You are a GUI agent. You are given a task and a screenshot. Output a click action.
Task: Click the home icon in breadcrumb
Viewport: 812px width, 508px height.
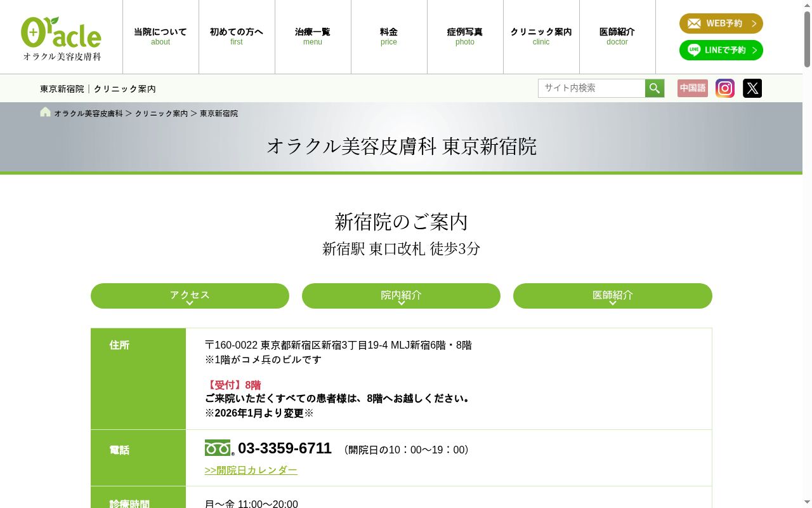pyautogui.click(x=45, y=112)
